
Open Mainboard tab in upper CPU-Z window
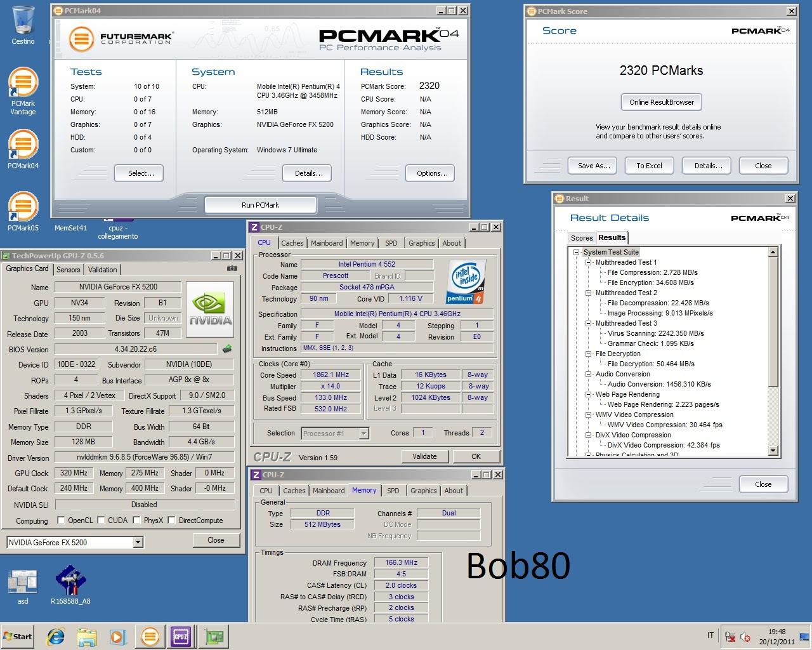327,243
